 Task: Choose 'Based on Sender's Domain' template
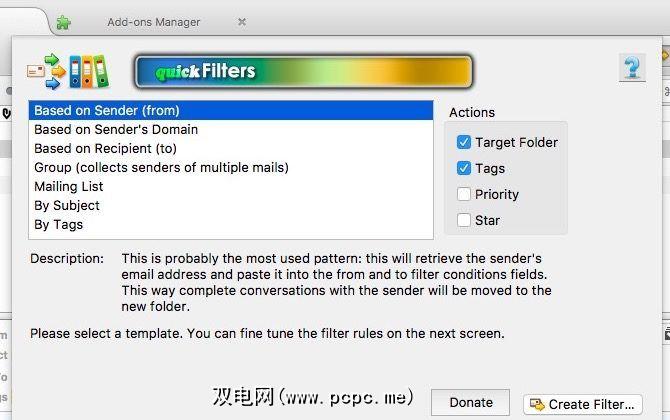pyautogui.click(x=116, y=129)
